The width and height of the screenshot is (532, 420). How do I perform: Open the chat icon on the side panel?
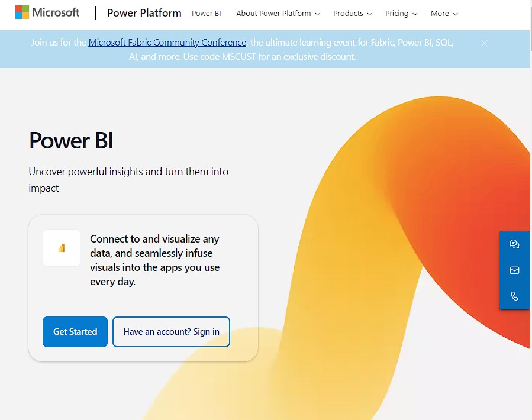pyautogui.click(x=514, y=244)
